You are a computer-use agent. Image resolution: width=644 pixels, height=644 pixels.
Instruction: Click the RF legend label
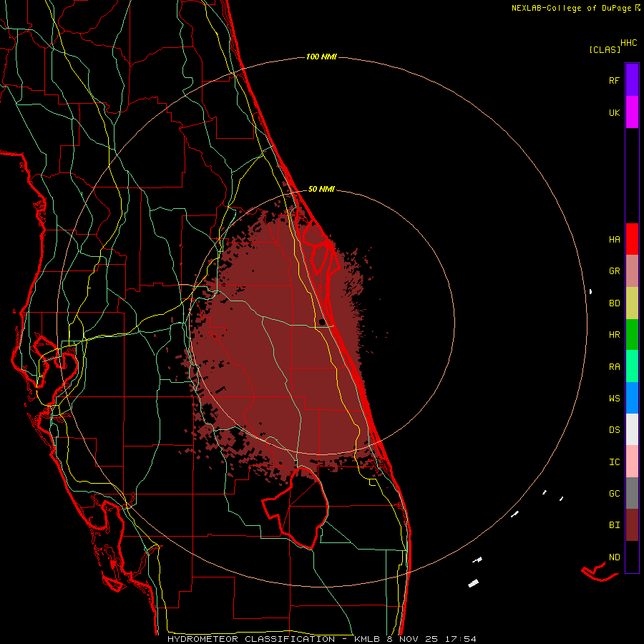(614, 80)
